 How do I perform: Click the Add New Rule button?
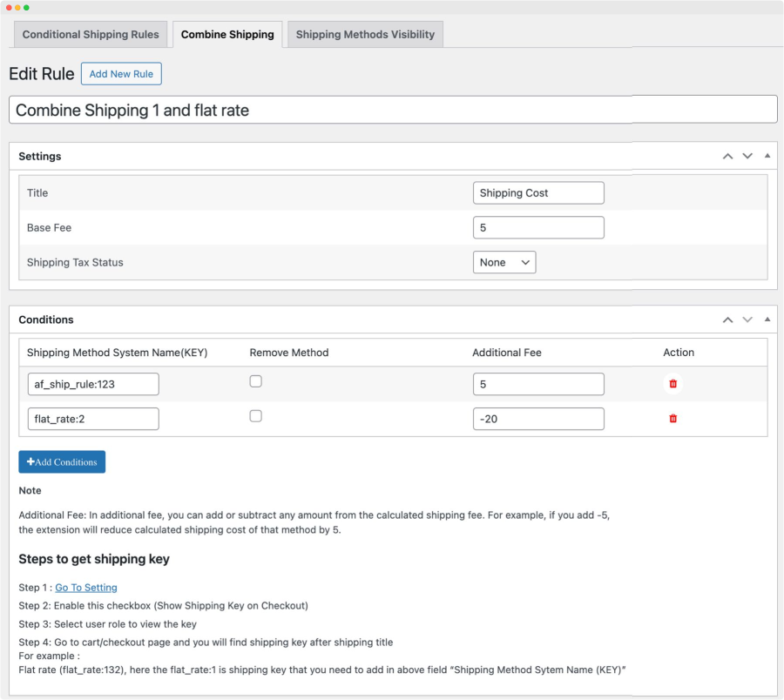(121, 74)
